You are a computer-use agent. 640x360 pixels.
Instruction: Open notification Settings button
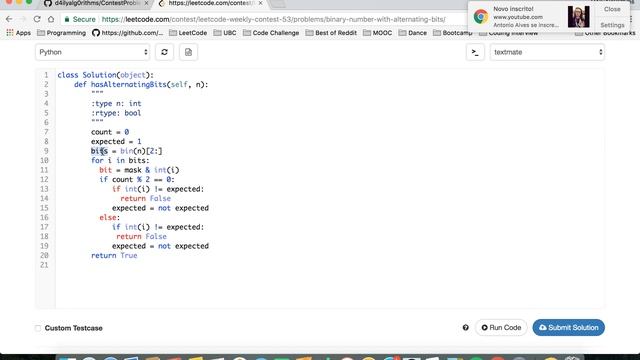[x=612, y=25]
